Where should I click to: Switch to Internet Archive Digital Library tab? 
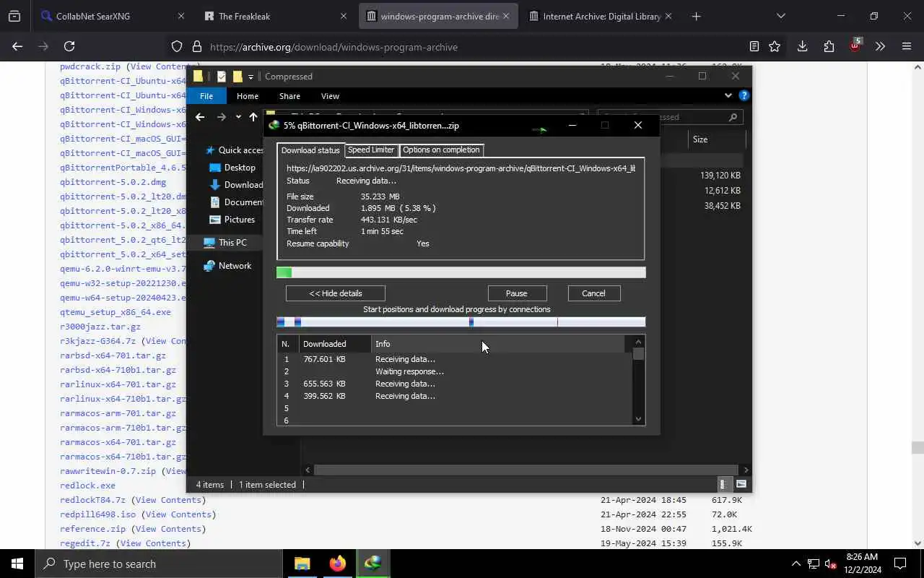[601, 16]
